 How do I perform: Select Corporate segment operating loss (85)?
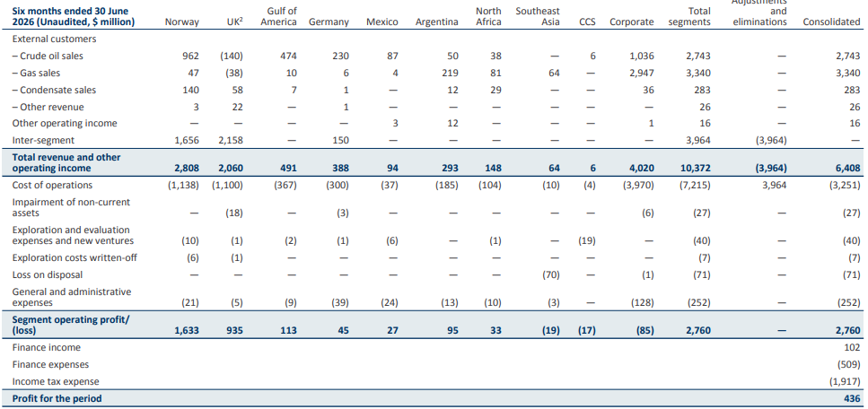click(x=644, y=331)
